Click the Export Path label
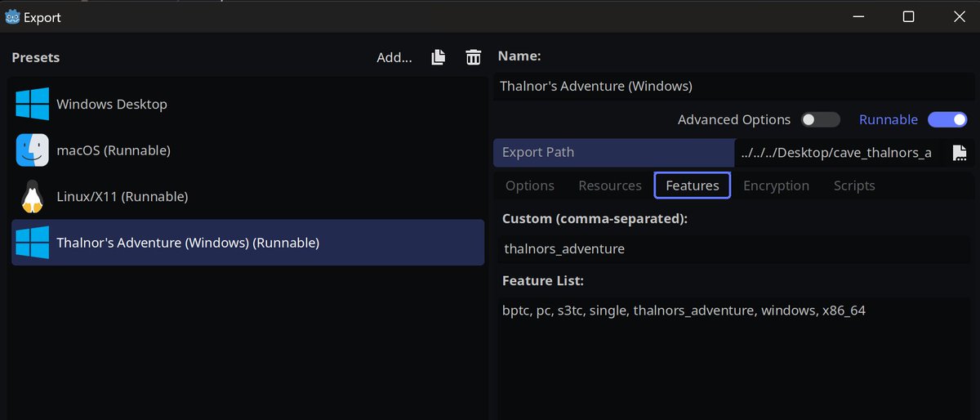 [538, 153]
